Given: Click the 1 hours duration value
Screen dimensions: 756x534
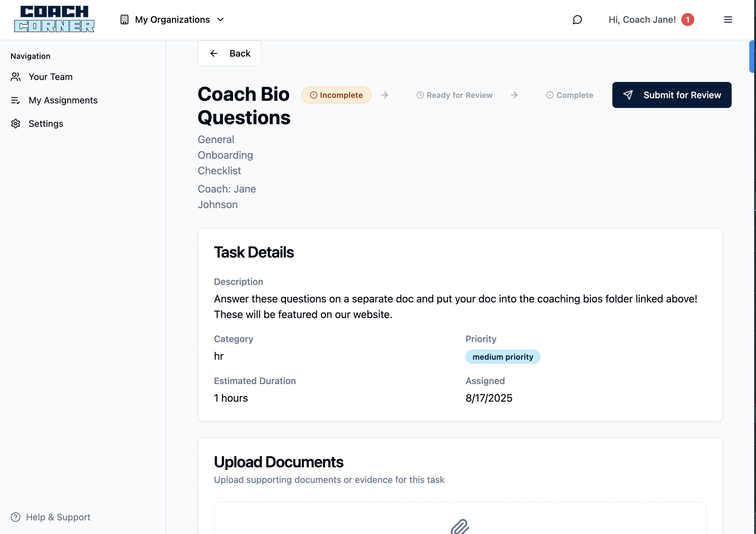Looking at the screenshot, I should 231,398.
